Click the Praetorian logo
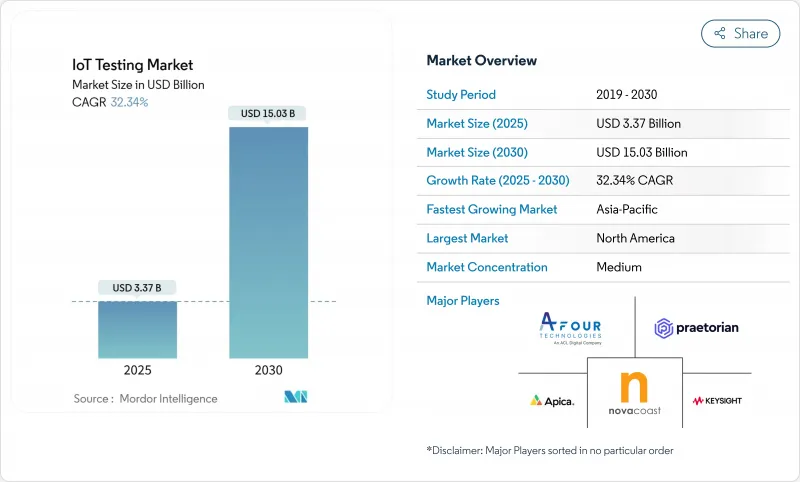800x482 pixels. click(x=697, y=327)
